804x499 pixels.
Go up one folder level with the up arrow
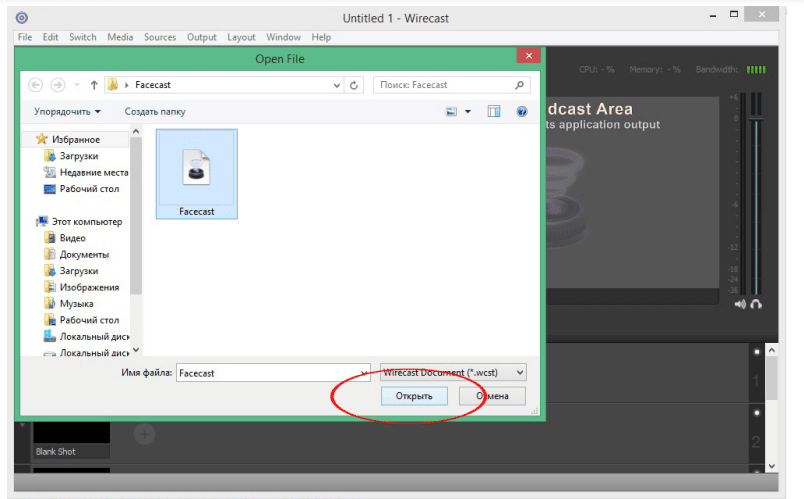point(94,85)
